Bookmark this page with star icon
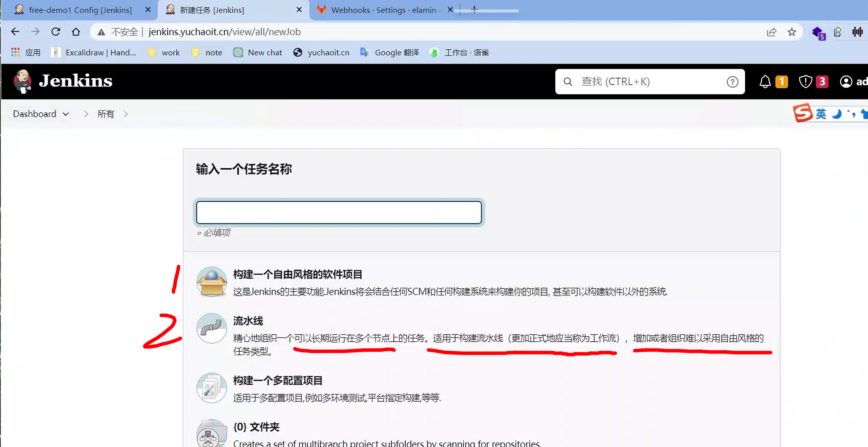The width and height of the screenshot is (868, 447). click(792, 32)
